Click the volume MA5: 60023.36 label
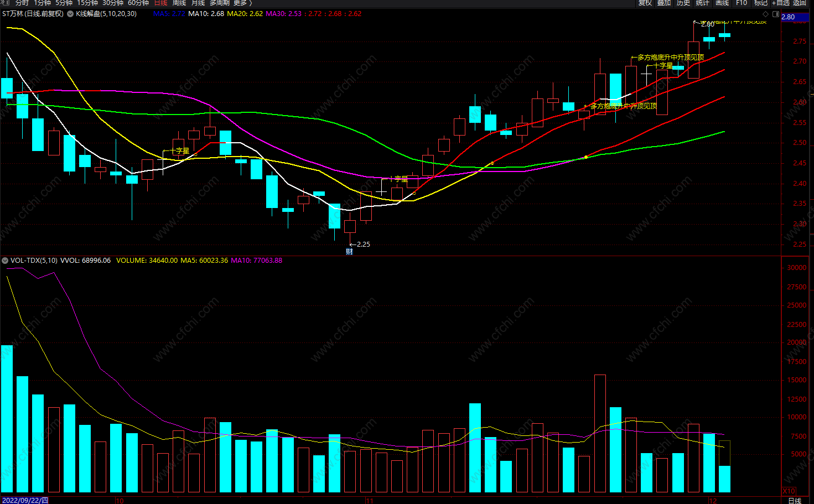The height and width of the screenshot is (504, 814). click(x=204, y=261)
